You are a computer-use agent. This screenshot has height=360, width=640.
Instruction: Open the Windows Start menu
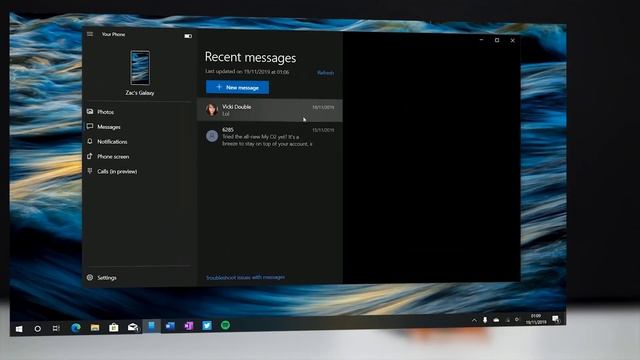pos(19,329)
